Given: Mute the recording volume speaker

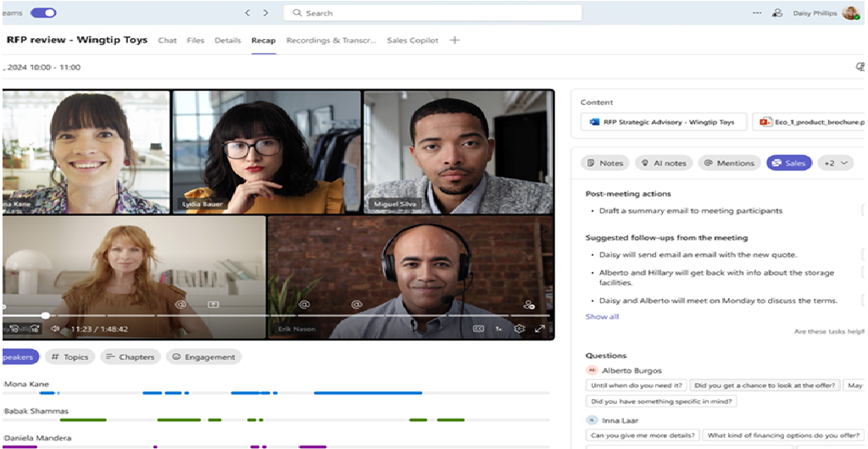Looking at the screenshot, I should tap(55, 329).
